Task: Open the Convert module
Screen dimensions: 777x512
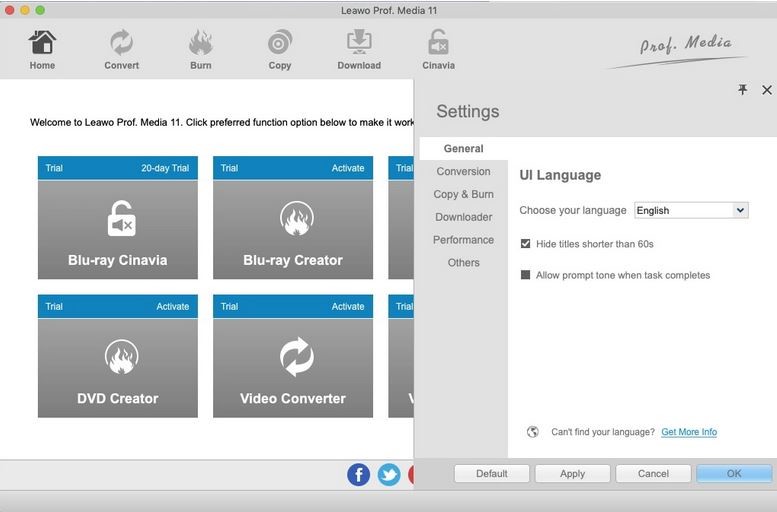Action: pos(121,50)
